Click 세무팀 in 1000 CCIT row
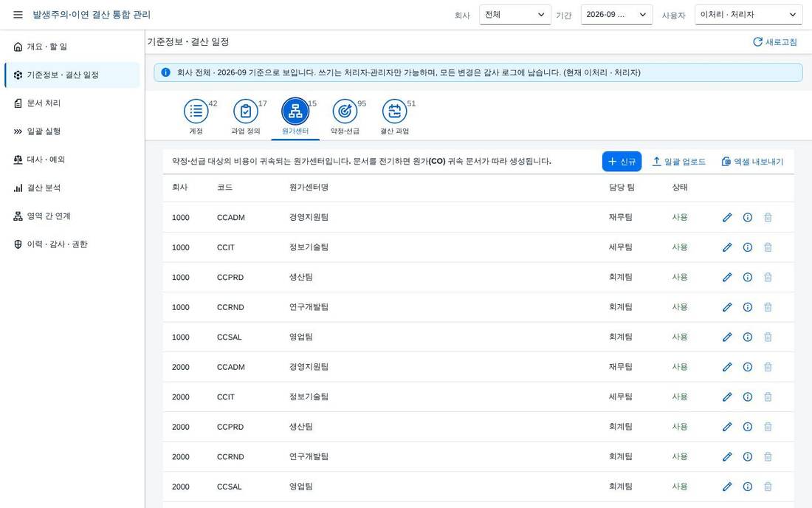 click(620, 247)
